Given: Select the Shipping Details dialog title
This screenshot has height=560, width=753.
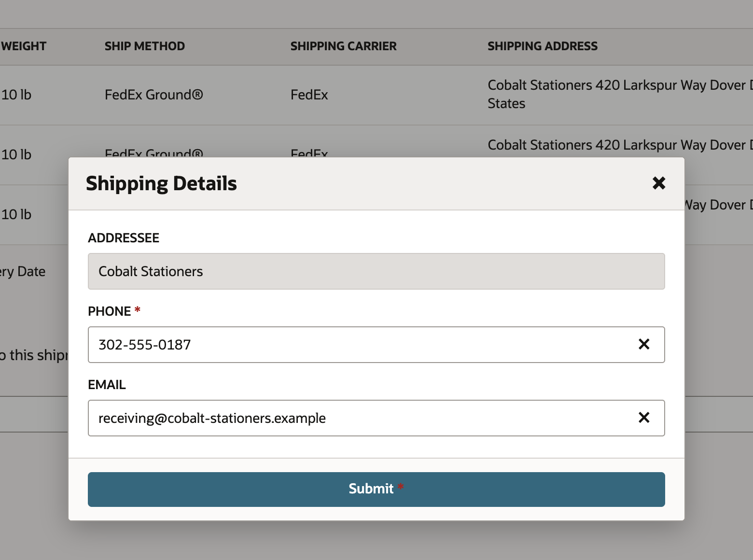Looking at the screenshot, I should pos(161,183).
